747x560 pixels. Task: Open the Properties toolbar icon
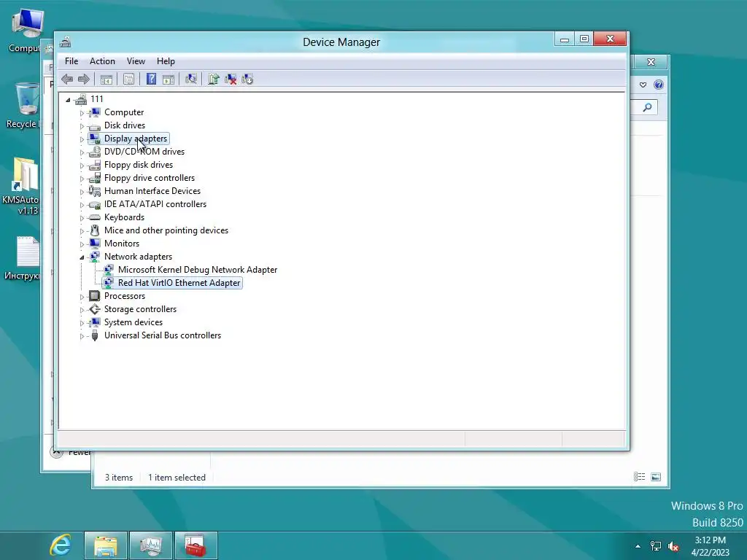coord(128,79)
